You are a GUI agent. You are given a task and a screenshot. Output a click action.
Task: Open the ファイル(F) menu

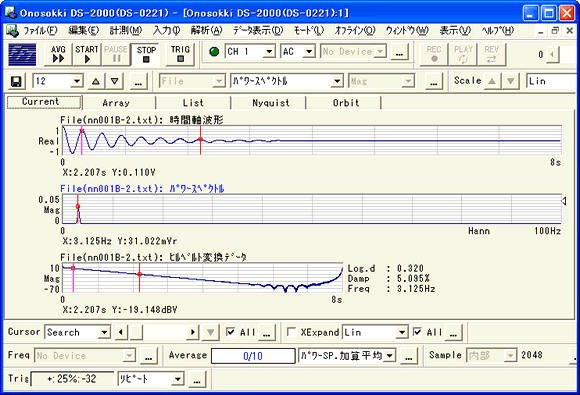[x=40, y=31]
